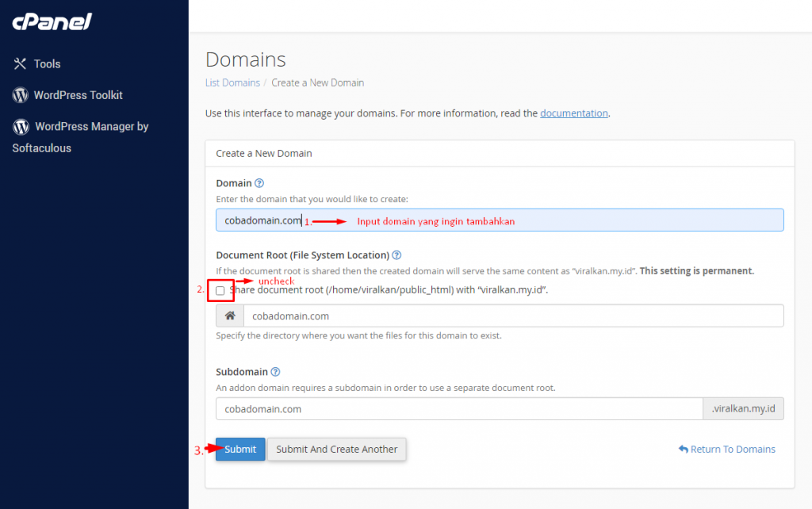This screenshot has width=812, height=509.
Task: Click the Return To Domains link
Action: pos(732,449)
